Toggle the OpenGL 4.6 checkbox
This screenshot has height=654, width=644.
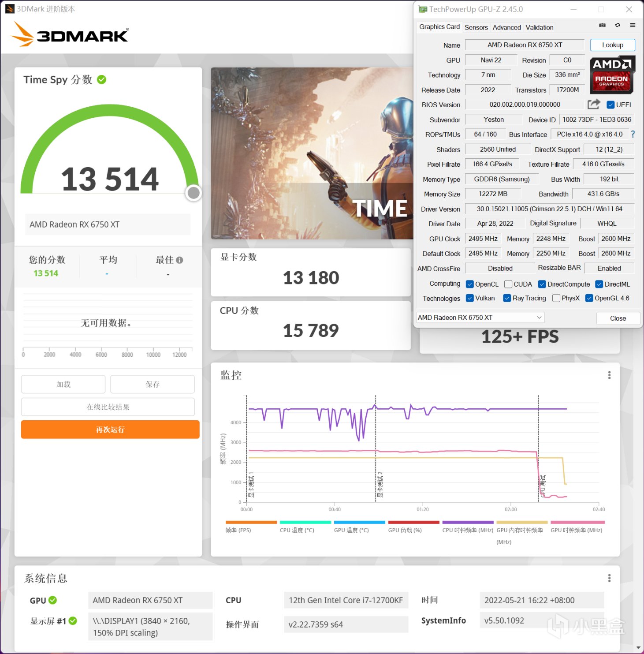[589, 298]
